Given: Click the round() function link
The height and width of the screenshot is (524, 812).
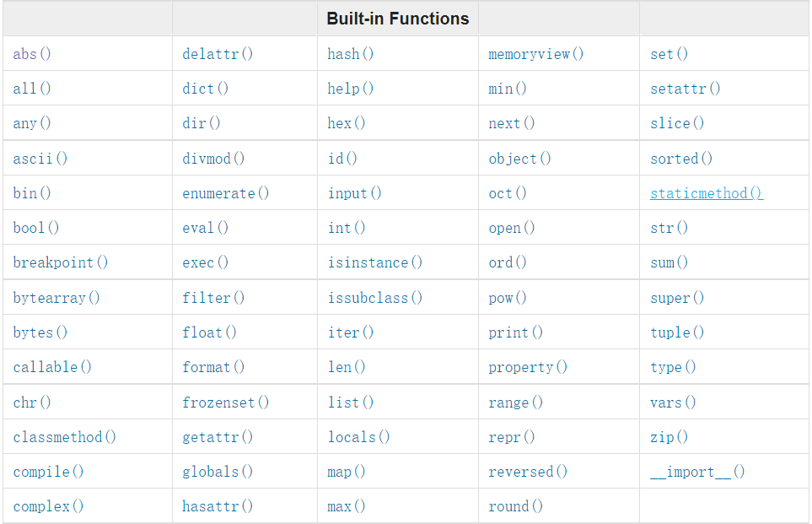Looking at the screenshot, I should [515, 506].
